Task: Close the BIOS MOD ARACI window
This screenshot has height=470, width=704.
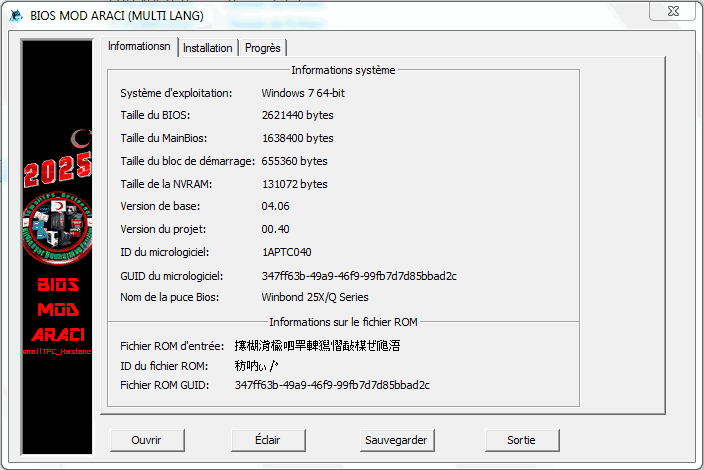Action: tap(673, 11)
